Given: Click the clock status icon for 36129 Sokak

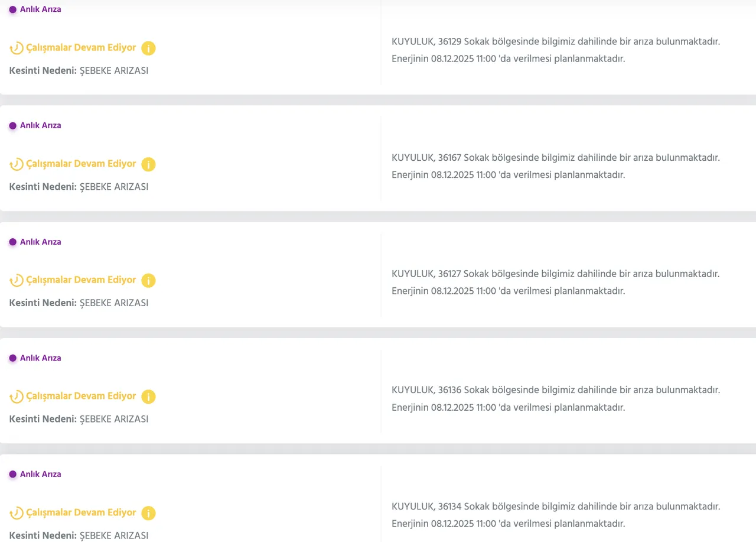Looking at the screenshot, I should 17,48.
